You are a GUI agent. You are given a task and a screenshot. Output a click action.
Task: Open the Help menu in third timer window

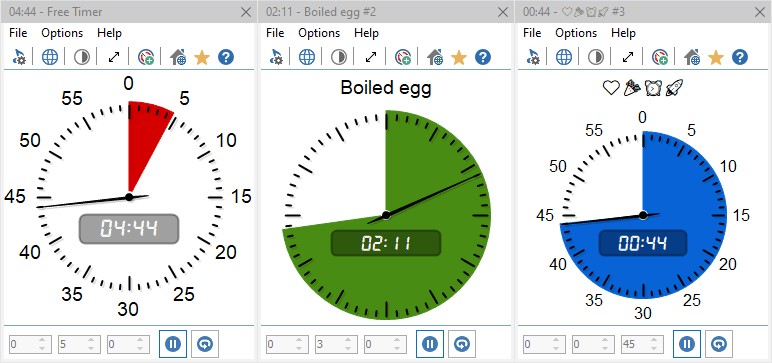623,33
